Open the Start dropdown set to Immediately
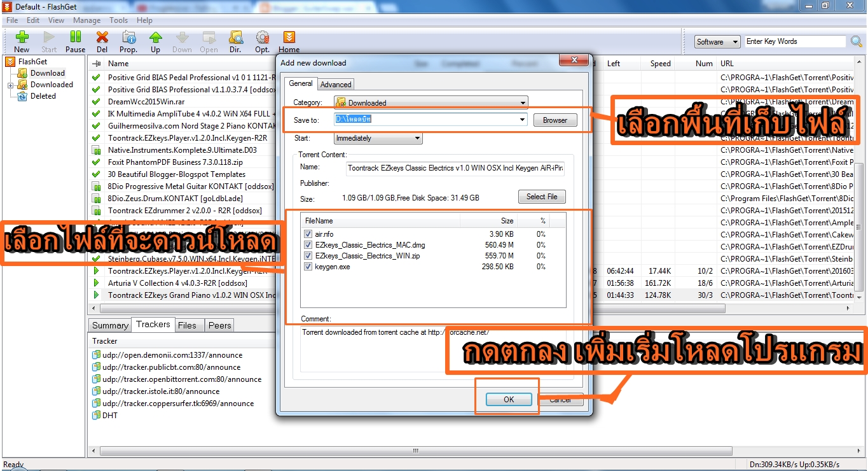 [x=378, y=138]
